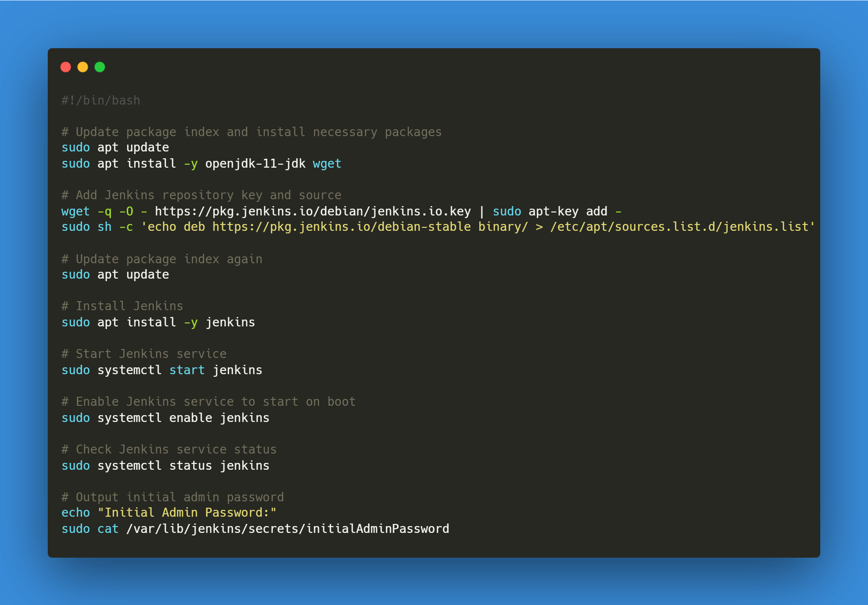Viewport: 868px width, 605px height.
Task: Click the Jenkins key URL on wget line
Action: [x=312, y=211]
